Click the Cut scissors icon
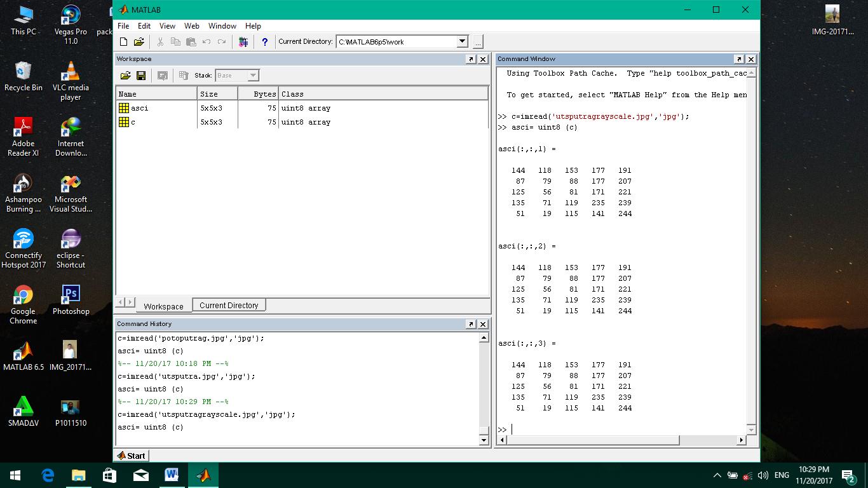The height and width of the screenshot is (488, 868). [x=160, y=41]
